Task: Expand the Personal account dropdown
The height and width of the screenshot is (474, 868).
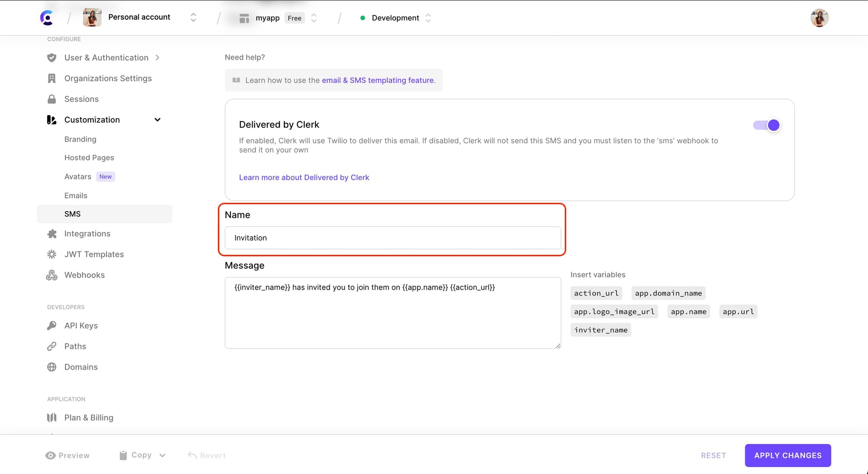Action: [192, 17]
